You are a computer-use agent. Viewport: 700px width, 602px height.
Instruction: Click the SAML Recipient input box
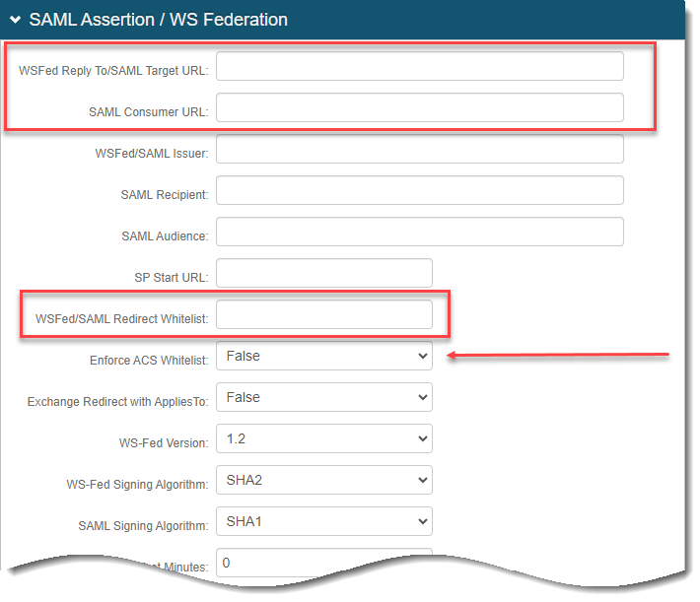(x=419, y=190)
